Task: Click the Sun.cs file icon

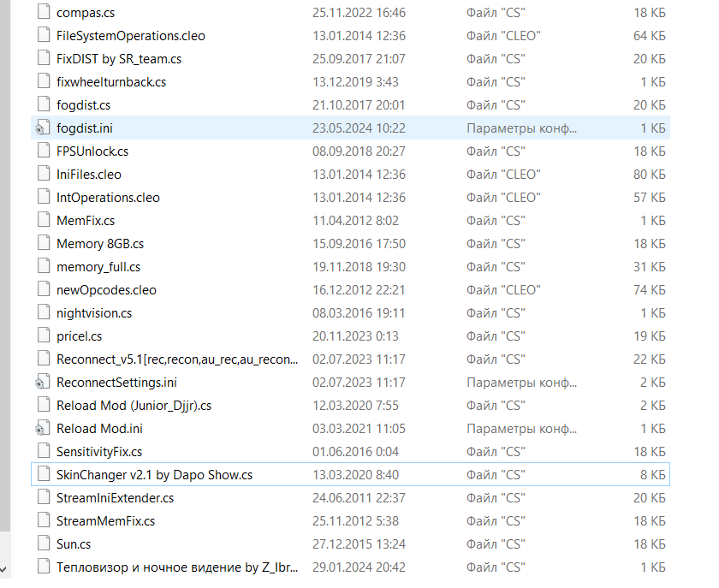Action: (x=43, y=543)
